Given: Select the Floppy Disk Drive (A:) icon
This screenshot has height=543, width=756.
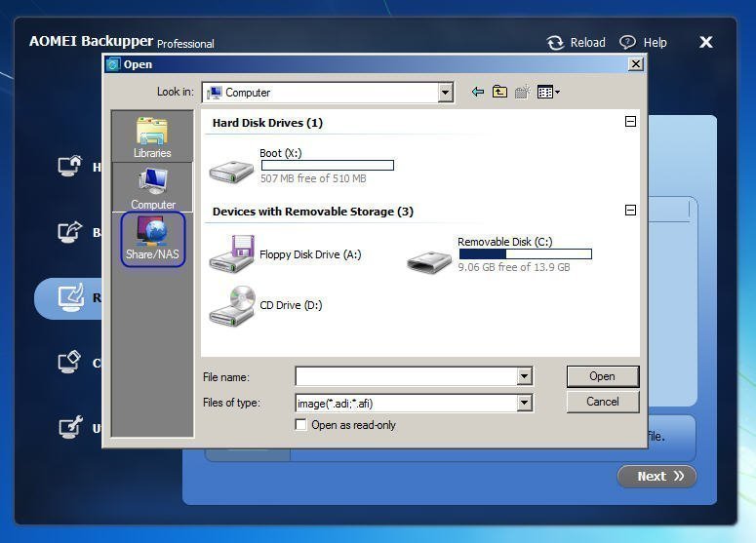Looking at the screenshot, I should (231, 253).
